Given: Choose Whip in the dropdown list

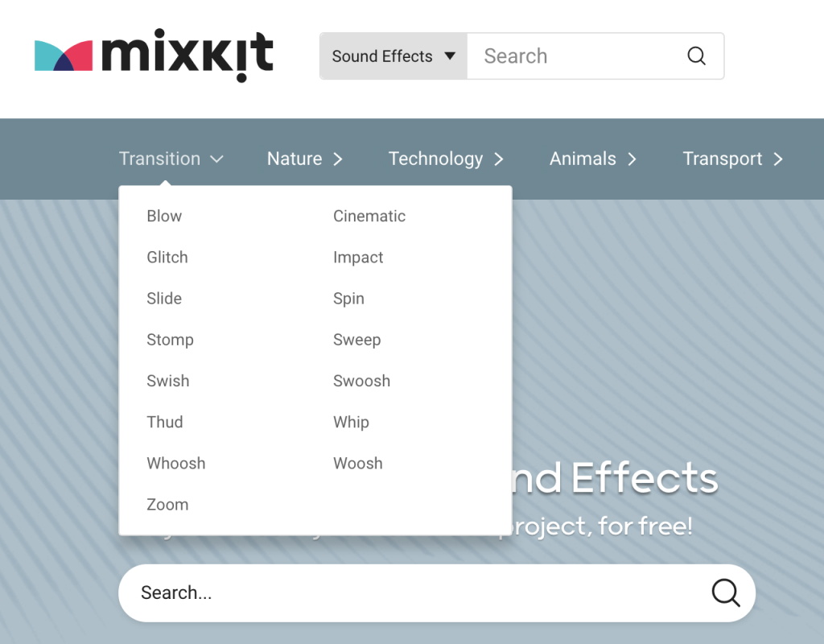Looking at the screenshot, I should (351, 423).
